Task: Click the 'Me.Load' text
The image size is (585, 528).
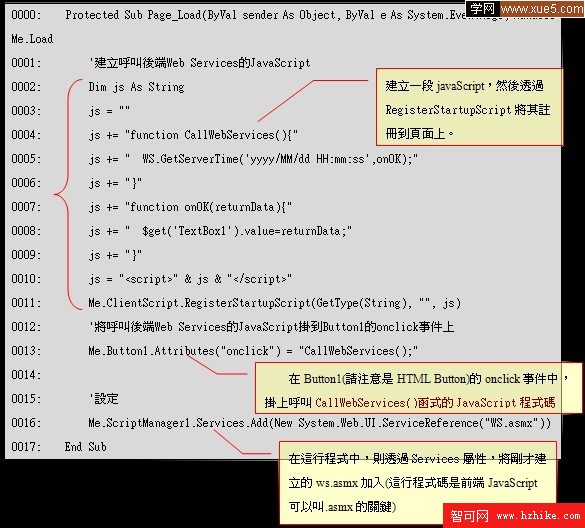Action: [32, 39]
